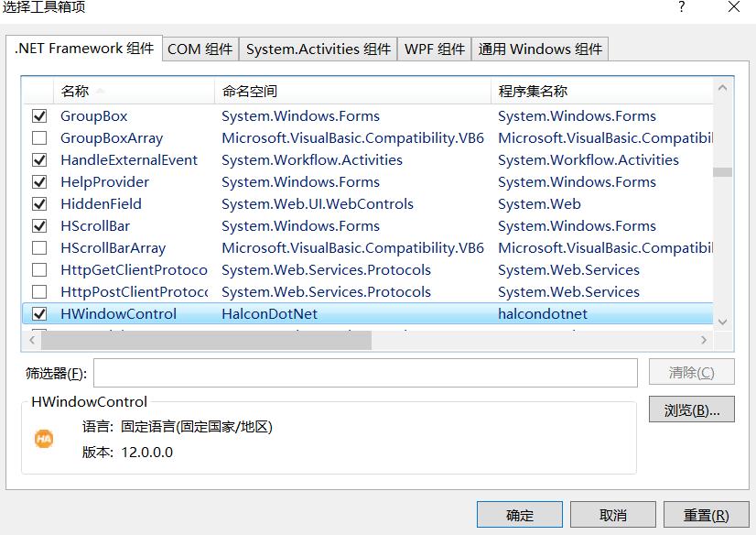Image resolution: width=756 pixels, height=535 pixels.
Task: Enable the HScrollBarArray component
Action: coord(38,247)
